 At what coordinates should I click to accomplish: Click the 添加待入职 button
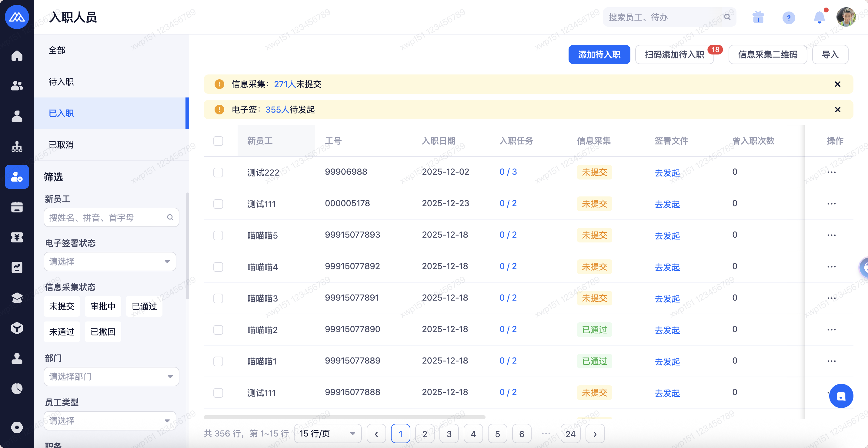599,54
